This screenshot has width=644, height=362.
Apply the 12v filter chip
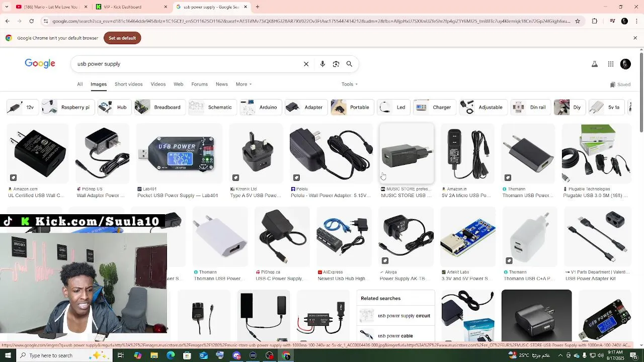(22, 107)
